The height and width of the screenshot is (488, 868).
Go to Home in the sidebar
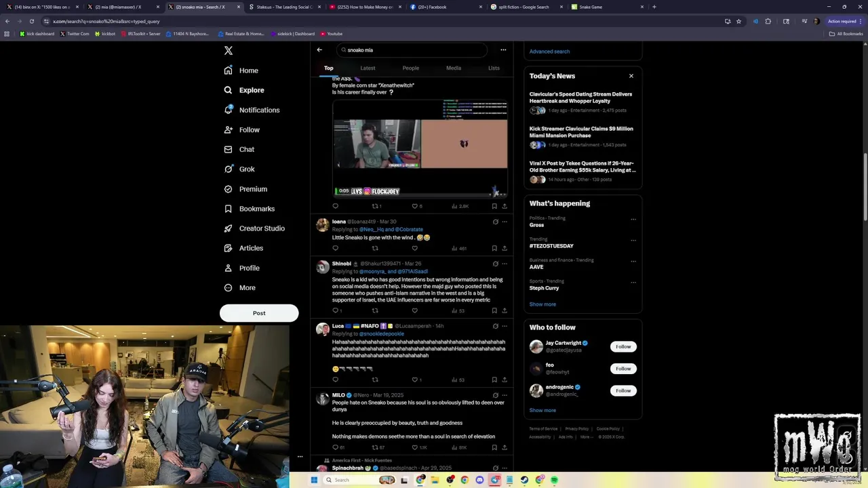[x=241, y=70]
